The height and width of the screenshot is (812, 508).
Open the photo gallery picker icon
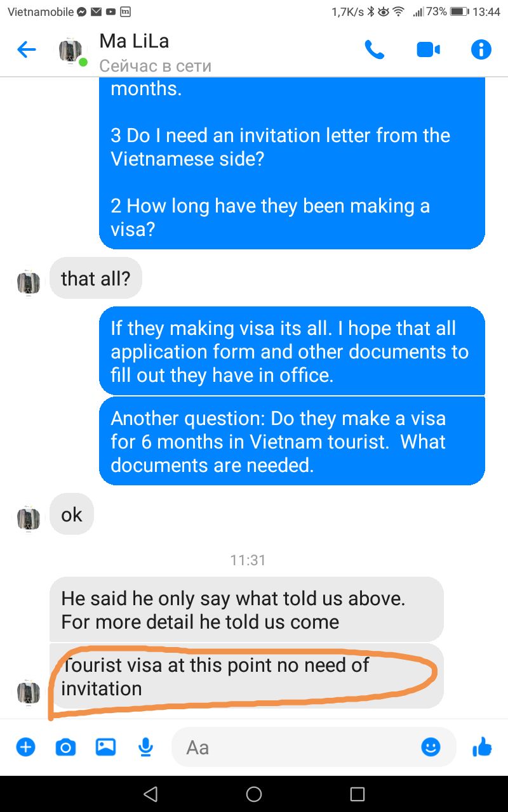105,747
